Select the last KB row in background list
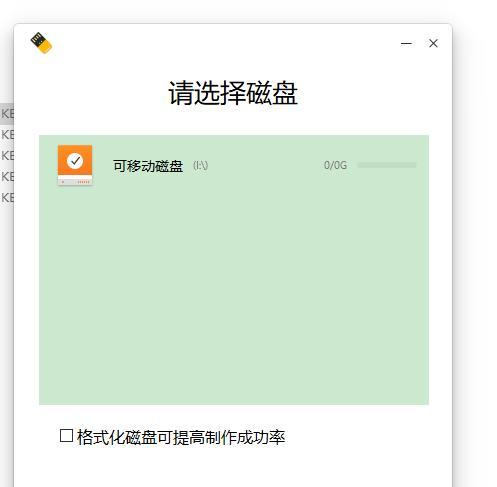The height and width of the screenshot is (487, 497). tap(7, 197)
